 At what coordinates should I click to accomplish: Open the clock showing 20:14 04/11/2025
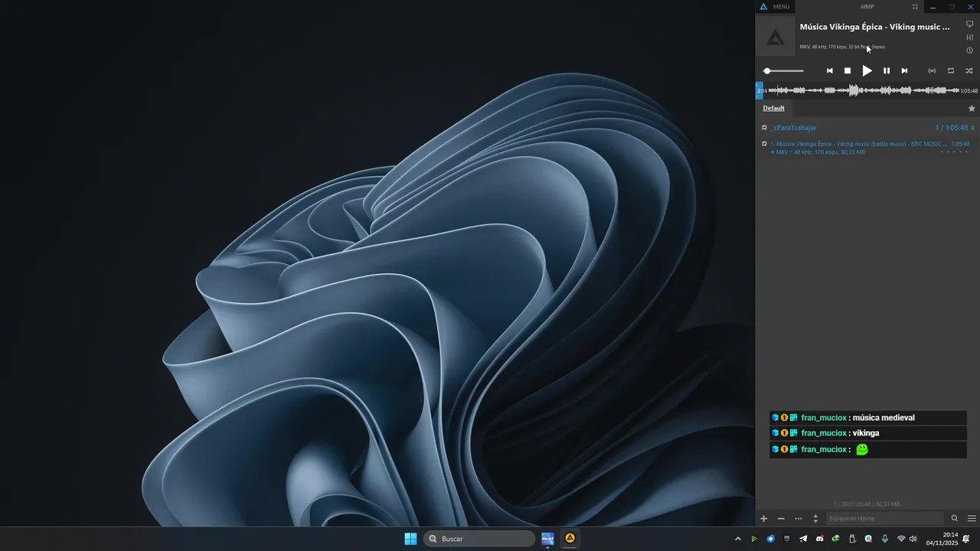tap(942, 539)
